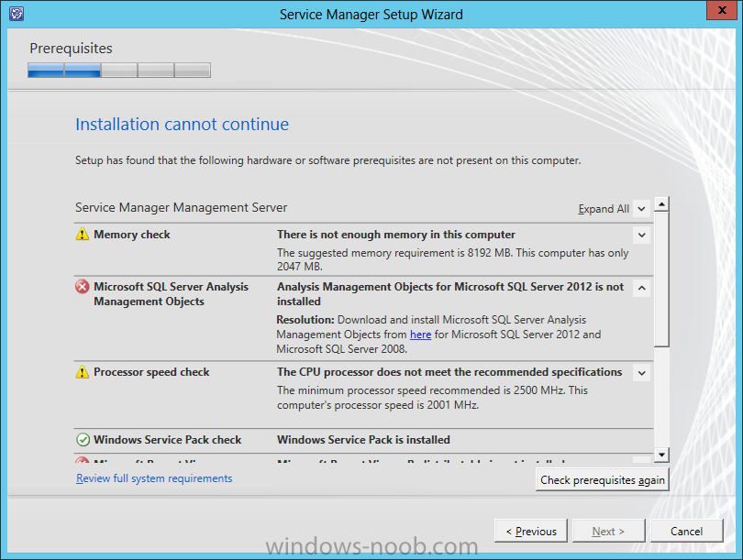Viewport: 743px width, 560px height.
Task: Click the SQL Server Analysis Management Objects error icon
Action: 83,287
